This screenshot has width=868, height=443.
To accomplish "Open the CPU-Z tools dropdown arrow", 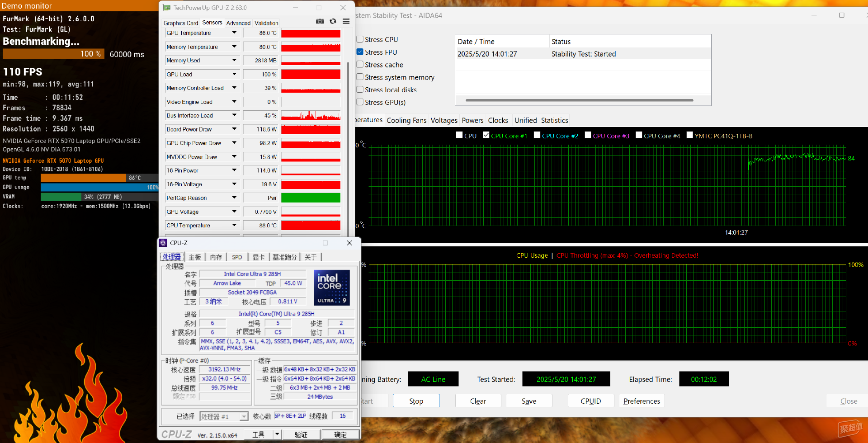I will tap(277, 434).
